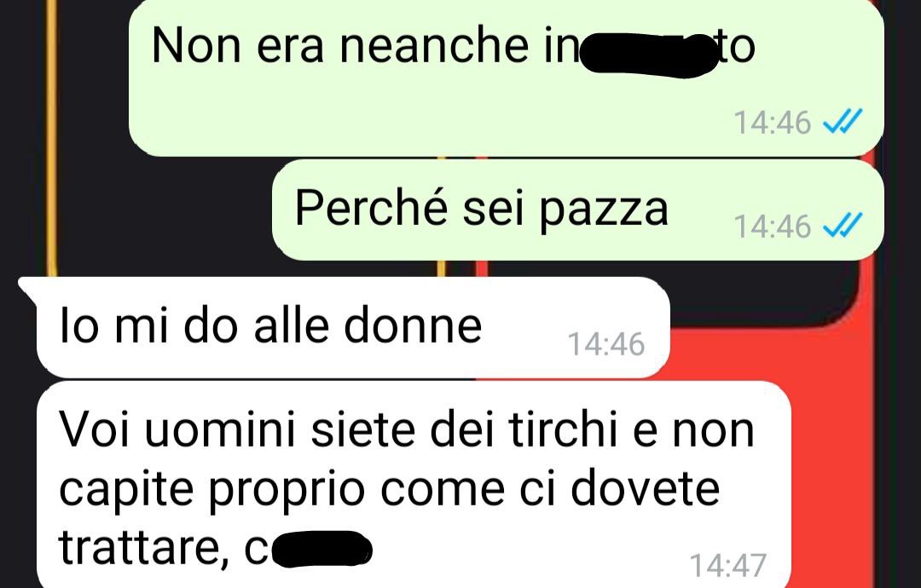Image resolution: width=921 pixels, height=588 pixels.
Task: Click the 14:47 timestamp
Action: pos(728,565)
